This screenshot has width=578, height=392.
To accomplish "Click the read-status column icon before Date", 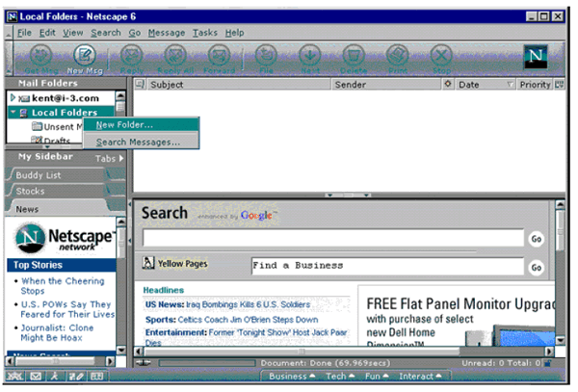I will coord(448,84).
